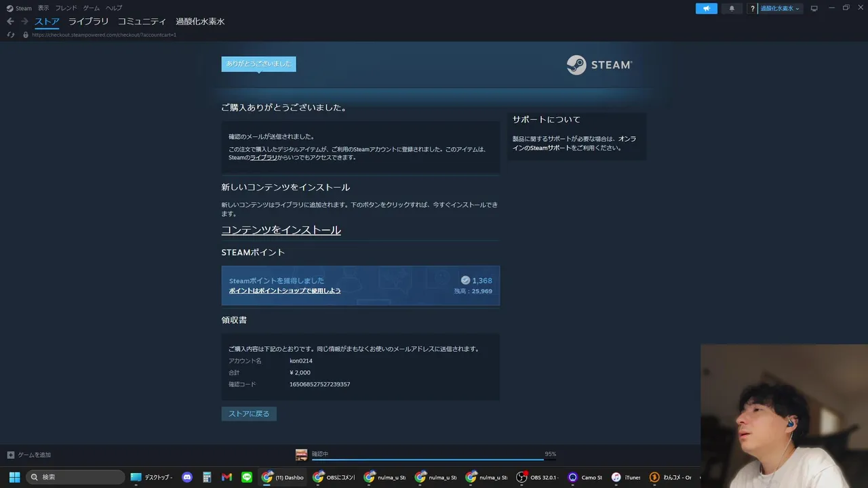Click the confirmation code 1650685275272393​57
868x488 pixels.
pyautogui.click(x=320, y=384)
